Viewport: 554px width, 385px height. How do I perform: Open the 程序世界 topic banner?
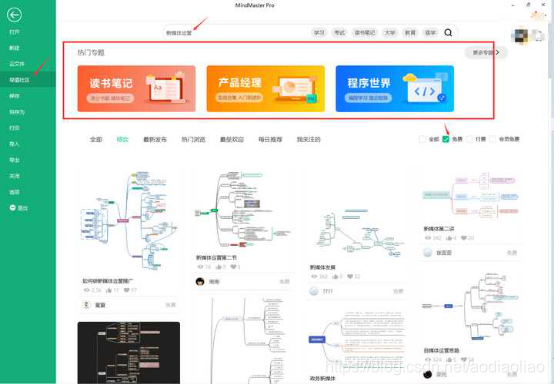pos(395,89)
